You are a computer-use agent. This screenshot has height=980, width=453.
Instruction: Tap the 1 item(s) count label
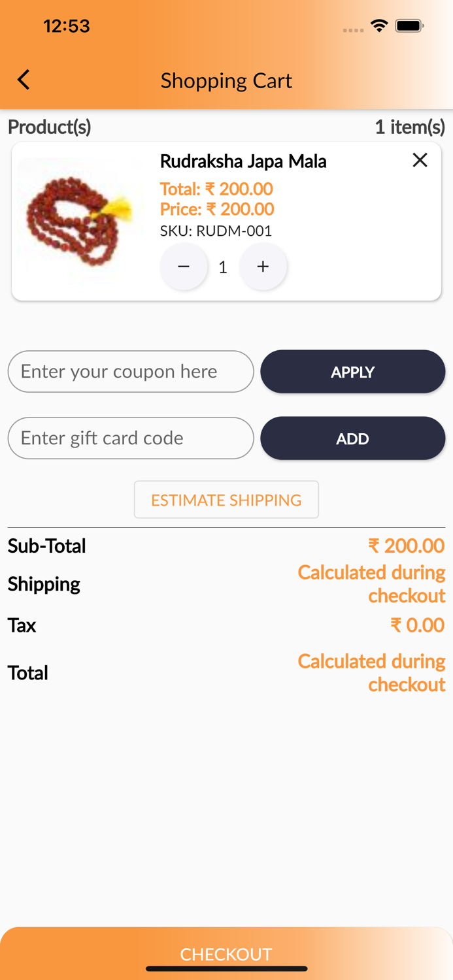click(409, 127)
